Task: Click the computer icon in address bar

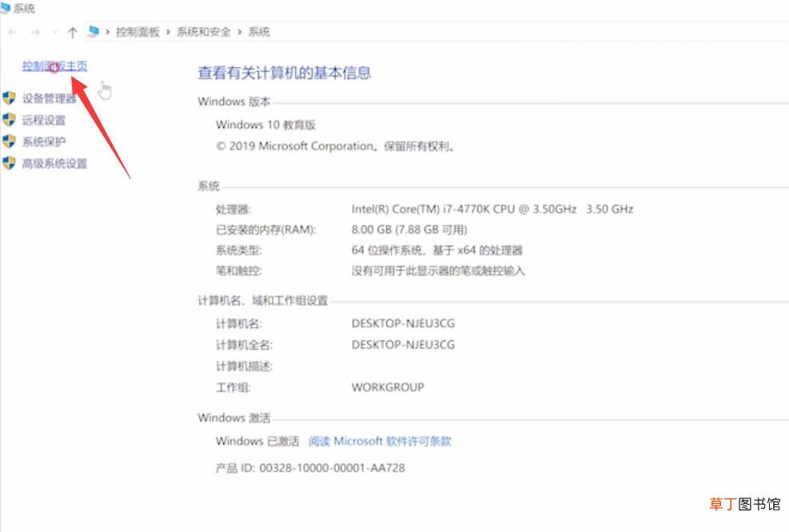Action: tap(93, 32)
